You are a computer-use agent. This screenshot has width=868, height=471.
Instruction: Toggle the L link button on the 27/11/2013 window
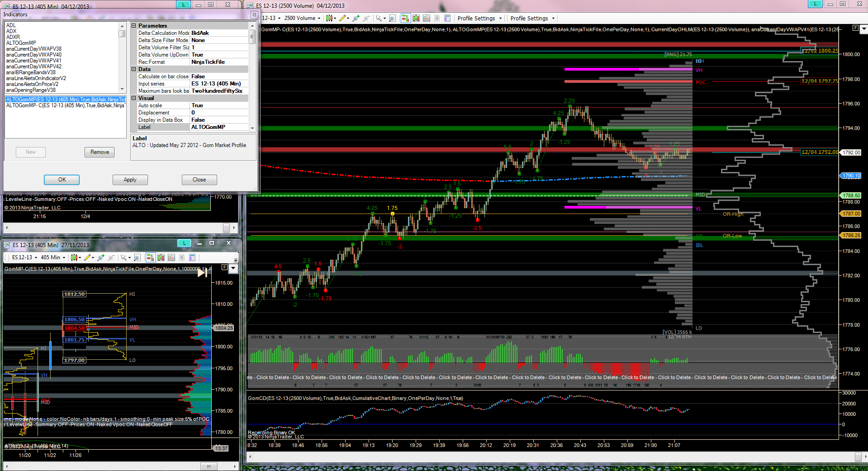click(184, 243)
